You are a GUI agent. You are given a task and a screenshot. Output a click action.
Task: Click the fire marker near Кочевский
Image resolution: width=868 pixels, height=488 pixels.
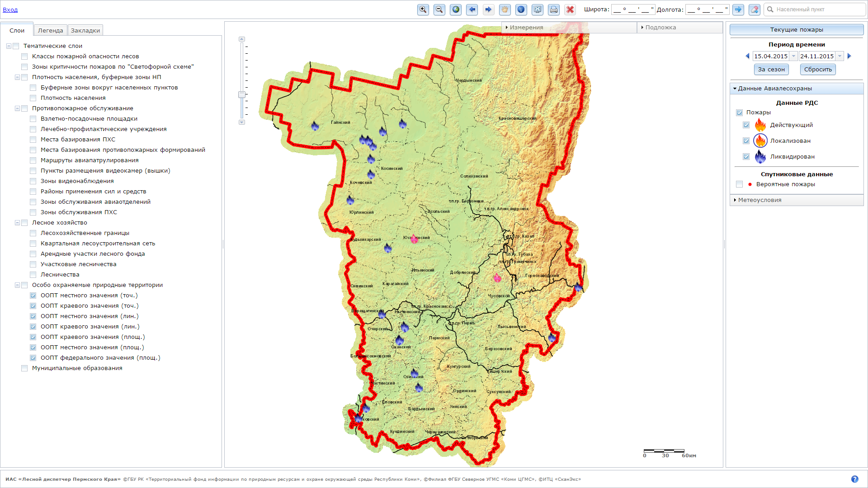[x=371, y=174]
